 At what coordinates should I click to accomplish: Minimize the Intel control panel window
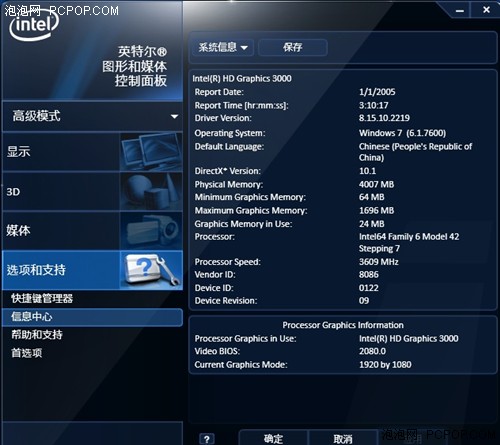460,10
